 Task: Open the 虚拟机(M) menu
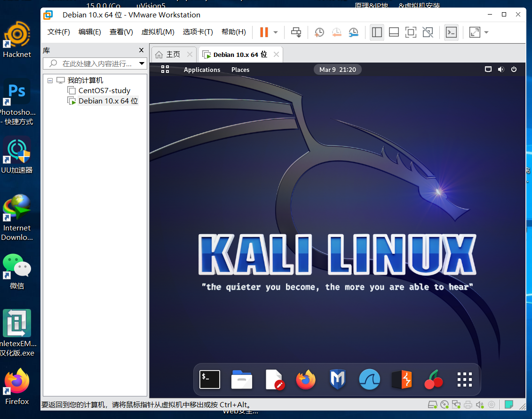tap(158, 32)
